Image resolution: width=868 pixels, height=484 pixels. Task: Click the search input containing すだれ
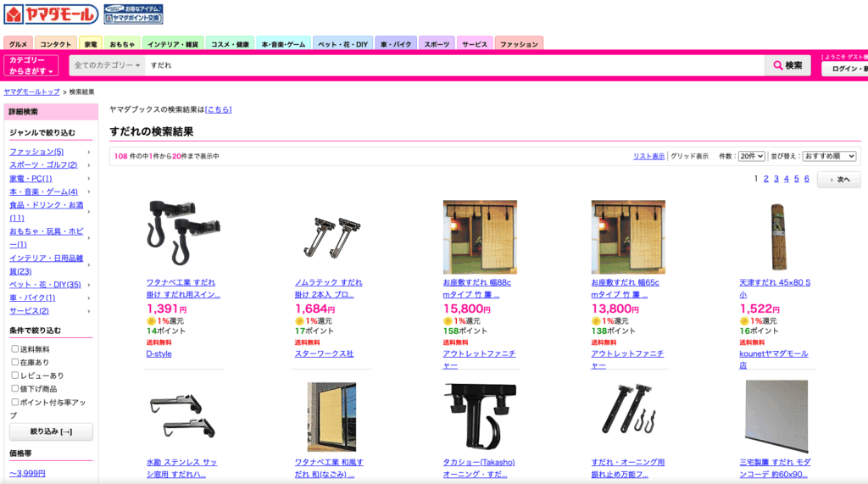click(454, 65)
